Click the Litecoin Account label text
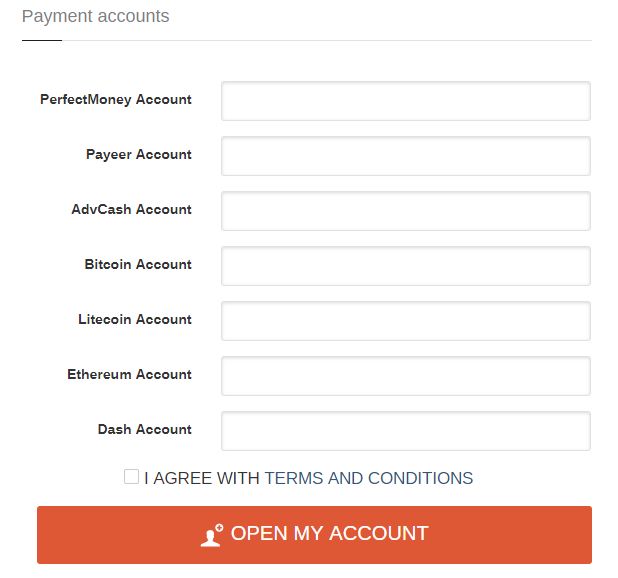This screenshot has width=618, height=578. coord(135,319)
